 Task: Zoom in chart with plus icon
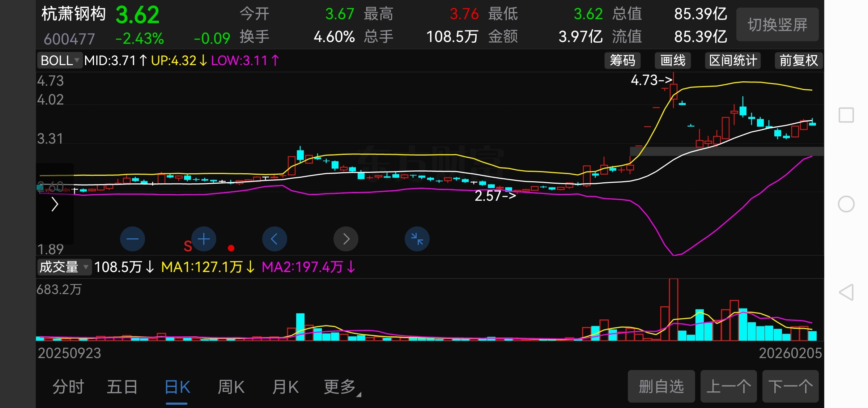pyautogui.click(x=204, y=239)
